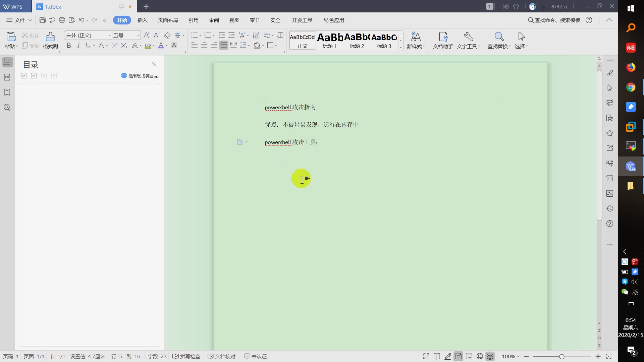
Task: Click 智能识别目录 link in outline panel
Action: (140, 76)
